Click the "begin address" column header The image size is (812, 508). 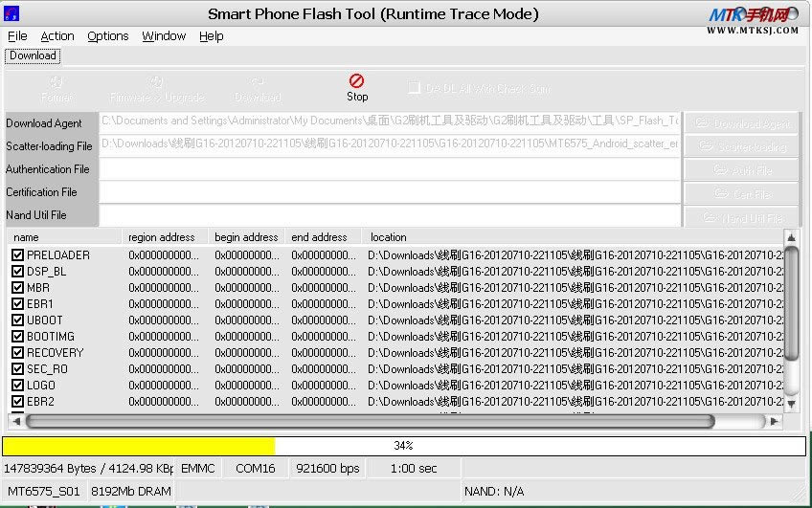tap(246, 237)
